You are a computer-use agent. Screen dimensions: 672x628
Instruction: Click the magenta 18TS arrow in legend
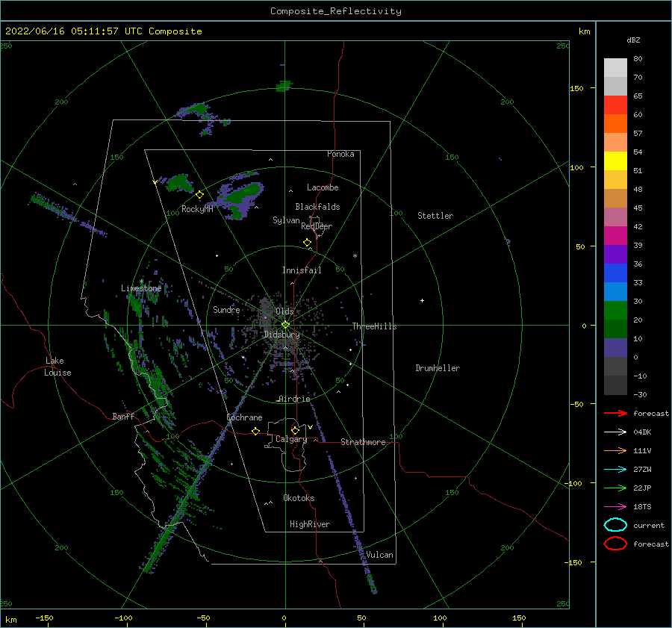(615, 507)
